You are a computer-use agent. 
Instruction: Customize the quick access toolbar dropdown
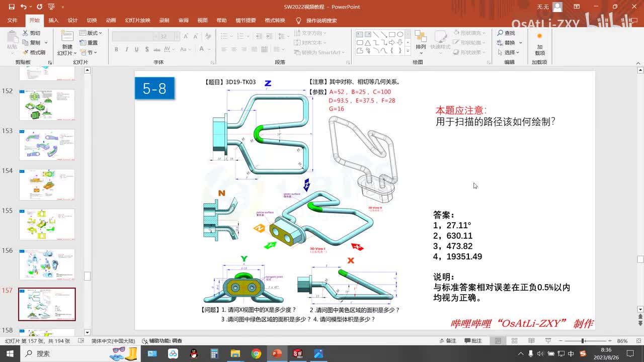(x=63, y=7)
